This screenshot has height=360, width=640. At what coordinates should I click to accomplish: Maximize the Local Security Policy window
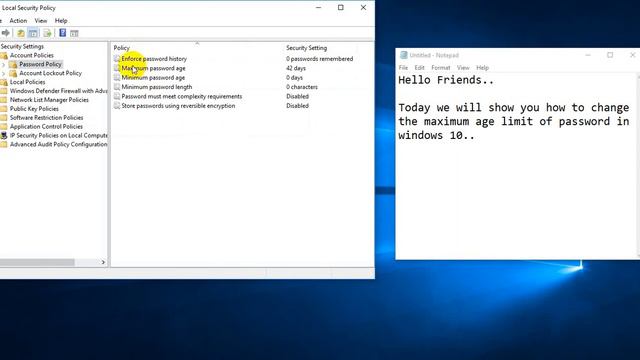click(x=341, y=8)
